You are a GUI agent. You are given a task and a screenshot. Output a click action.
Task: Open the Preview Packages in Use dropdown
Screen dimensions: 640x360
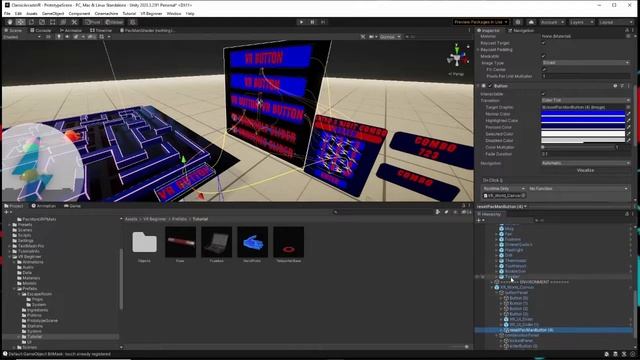pos(481,22)
